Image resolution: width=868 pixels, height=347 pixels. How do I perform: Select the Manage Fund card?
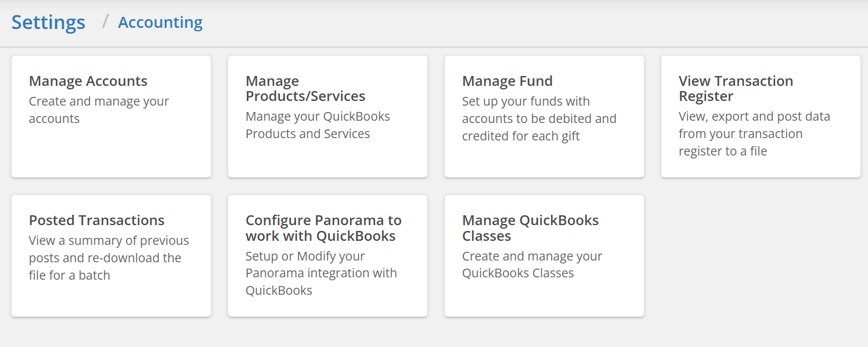544,117
